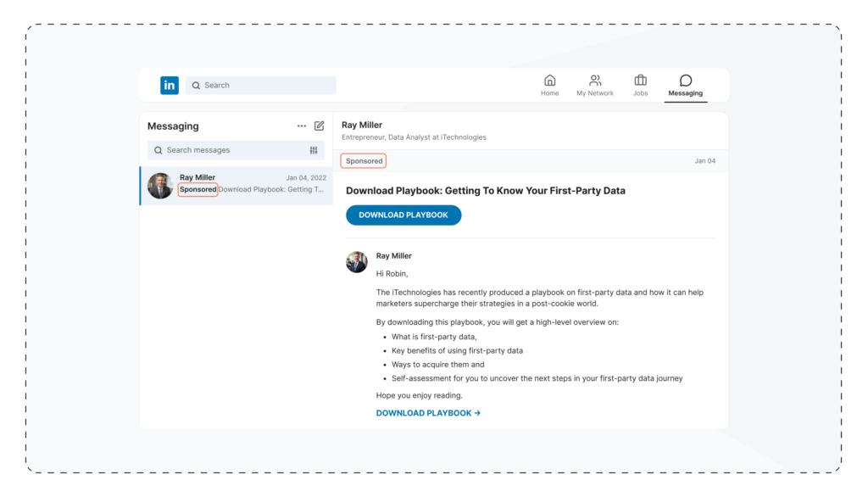Click the 'Download Playbook: Getting To Know' headline
The image size is (868, 497).
point(486,191)
